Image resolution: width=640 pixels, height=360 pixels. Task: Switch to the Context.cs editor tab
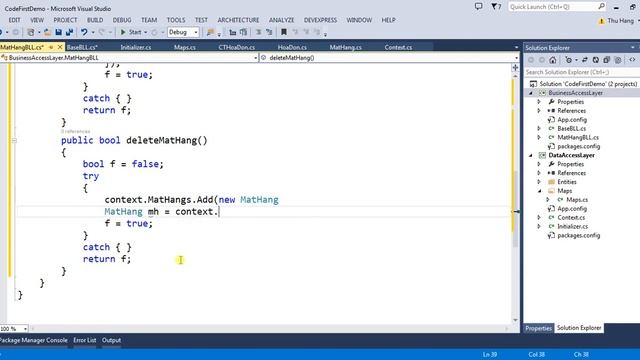(x=398, y=47)
